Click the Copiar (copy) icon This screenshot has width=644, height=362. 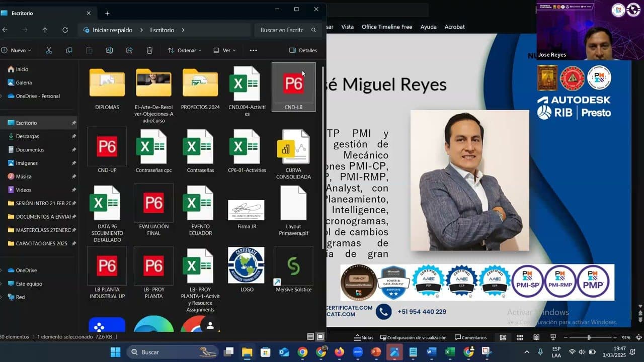(x=69, y=50)
